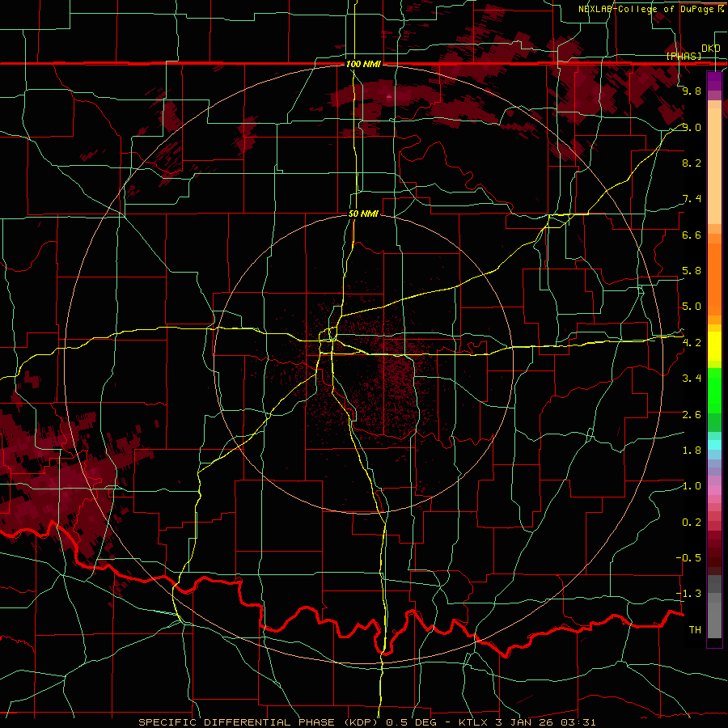Pick the purple swatch atop the color bar
The image size is (728, 728).
pyautogui.click(x=714, y=81)
